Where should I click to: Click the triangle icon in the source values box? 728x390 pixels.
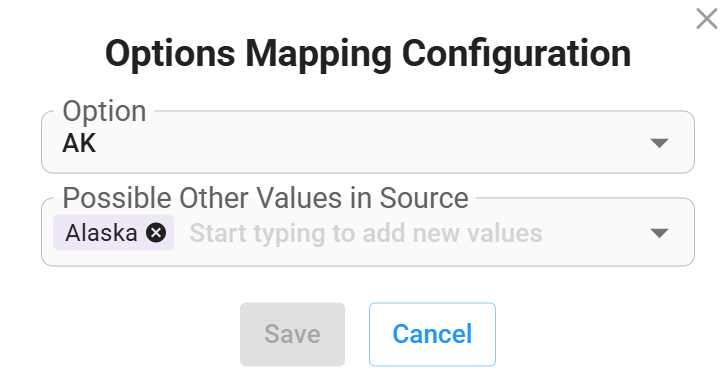[659, 233]
